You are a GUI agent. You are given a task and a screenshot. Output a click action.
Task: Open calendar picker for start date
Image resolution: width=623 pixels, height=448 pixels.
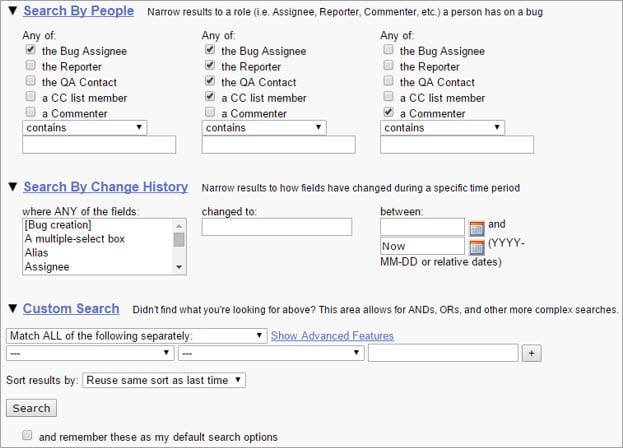(x=476, y=228)
